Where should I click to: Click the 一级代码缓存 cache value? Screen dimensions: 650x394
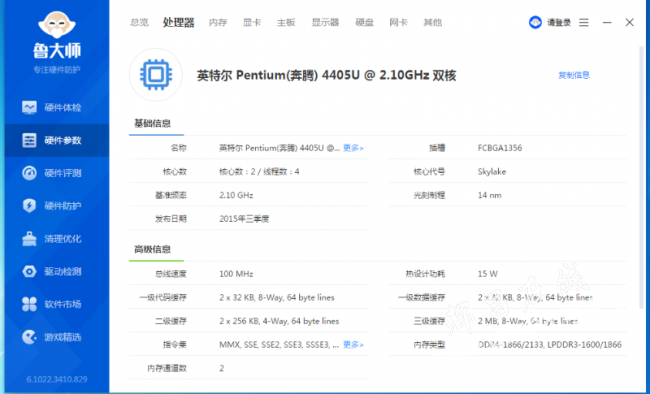click(x=277, y=298)
